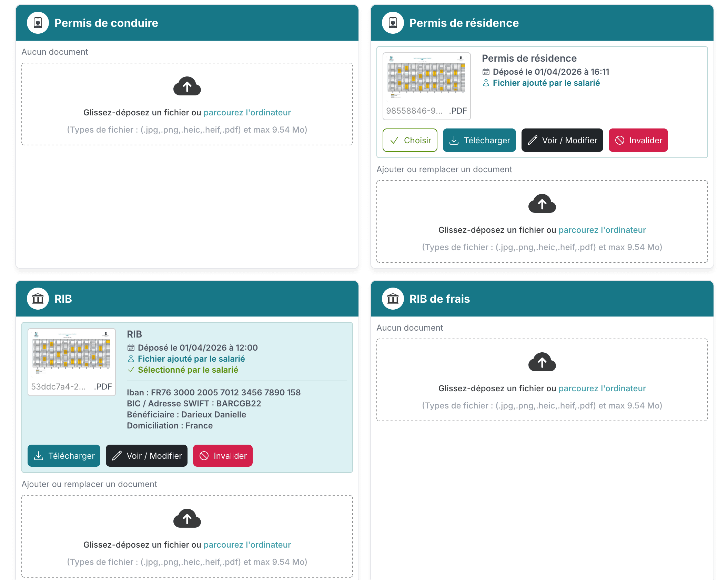This screenshot has width=728, height=580.
Task: Click the RIB de frais bank icon
Action: coord(393,299)
